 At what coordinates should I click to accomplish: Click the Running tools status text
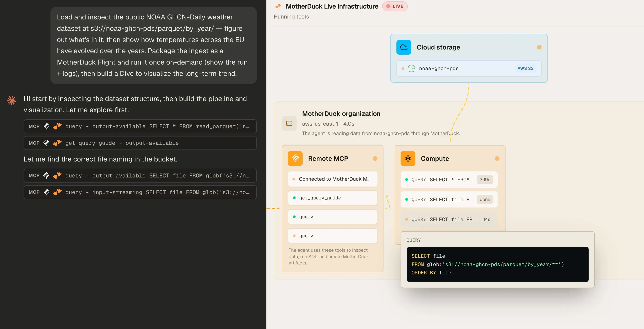click(291, 16)
